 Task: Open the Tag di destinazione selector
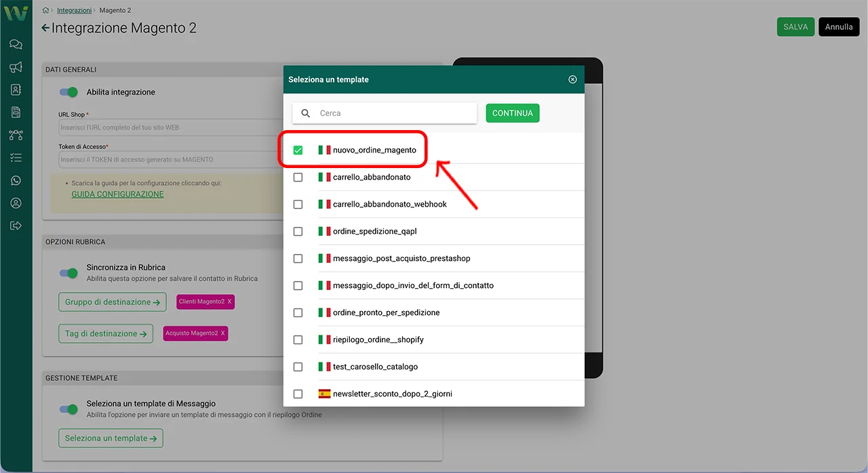(106, 333)
